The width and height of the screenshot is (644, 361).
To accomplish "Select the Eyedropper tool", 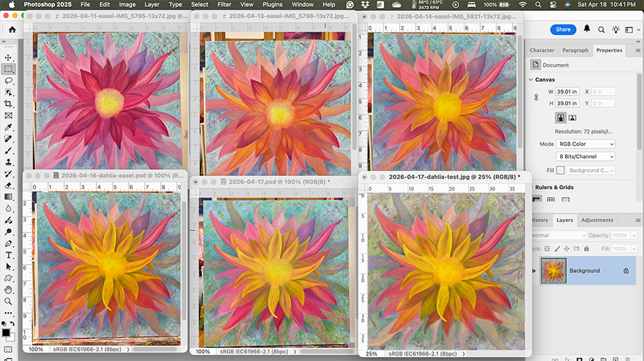I will (x=8, y=127).
